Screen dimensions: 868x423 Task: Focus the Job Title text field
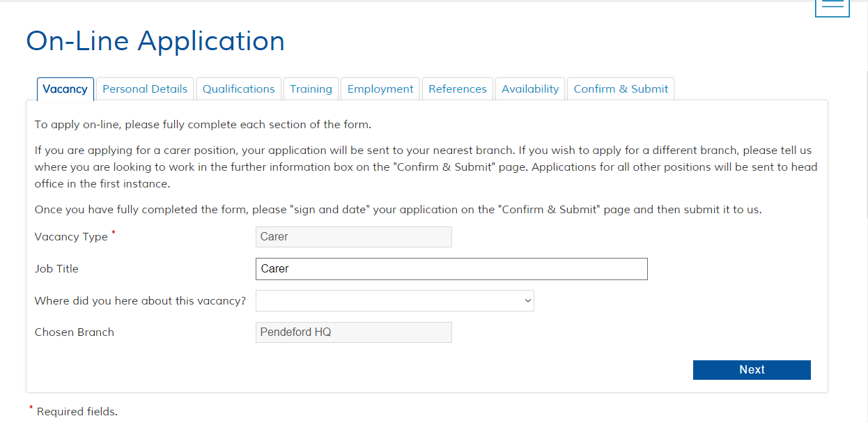click(451, 269)
